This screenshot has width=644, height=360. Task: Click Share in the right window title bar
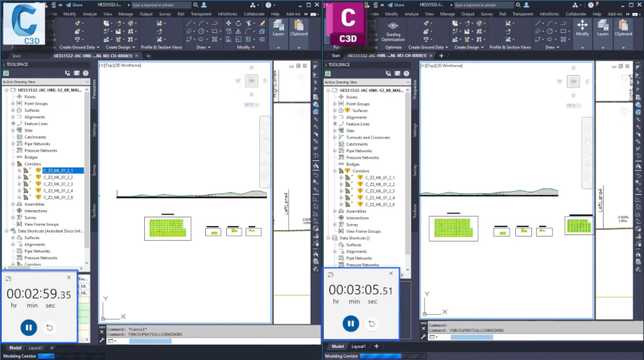tap(395, 5)
